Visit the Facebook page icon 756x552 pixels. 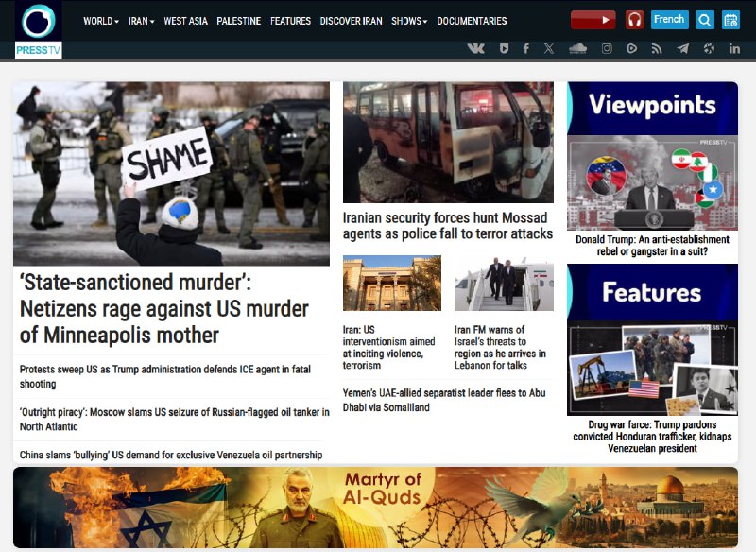tap(526, 48)
